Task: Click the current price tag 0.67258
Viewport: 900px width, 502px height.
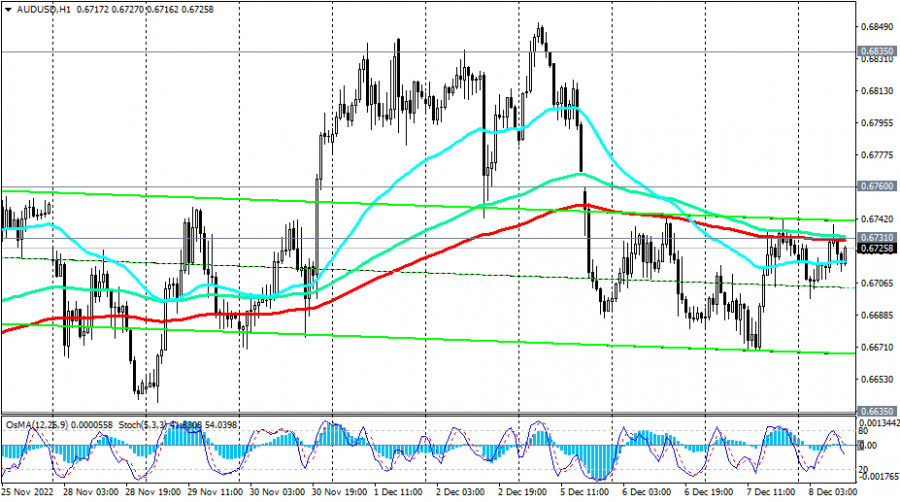Action: (x=875, y=247)
